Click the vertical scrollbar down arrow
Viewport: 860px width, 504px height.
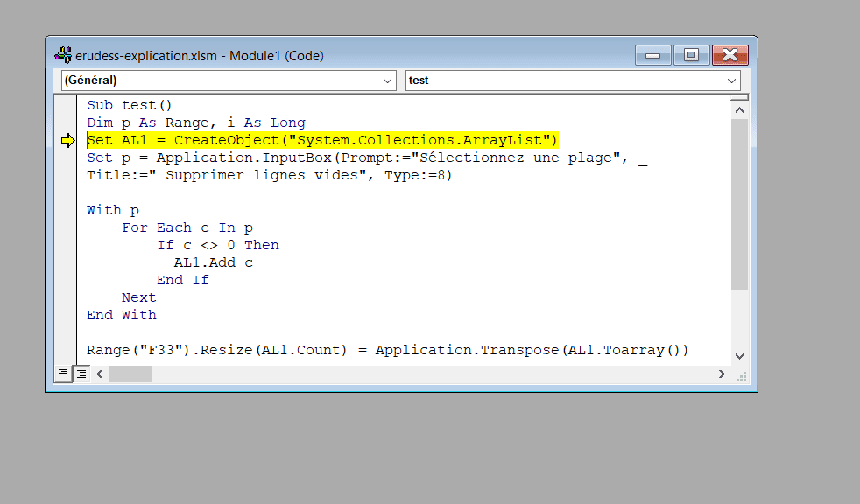click(x=739, y=356)
